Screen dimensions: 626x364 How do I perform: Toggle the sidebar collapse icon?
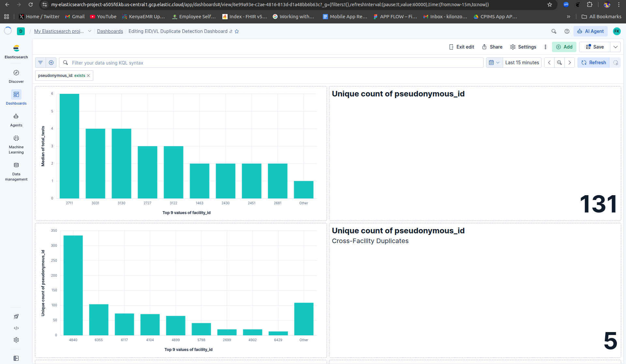16,358
